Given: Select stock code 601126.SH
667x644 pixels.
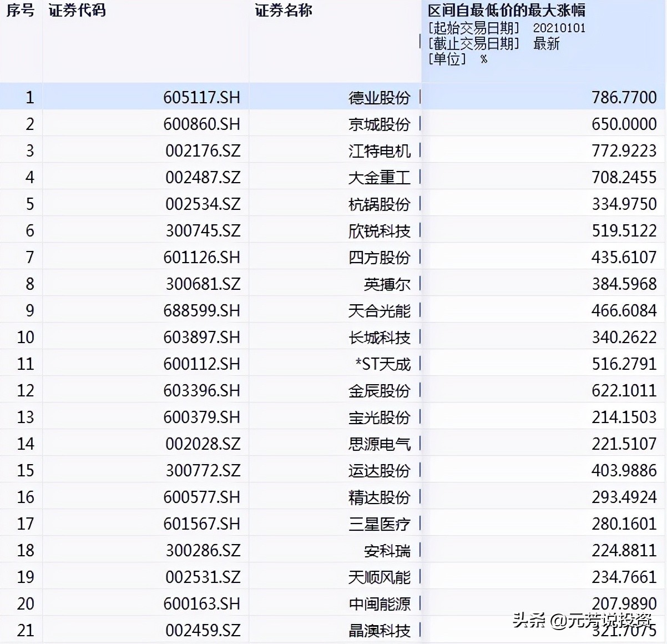Looking at the screenshot, I should 201,258.
